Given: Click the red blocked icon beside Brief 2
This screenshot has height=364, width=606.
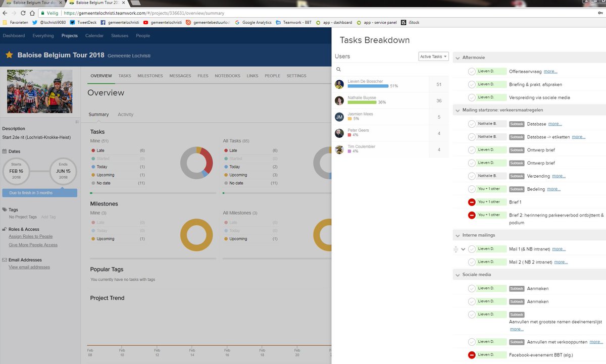Looking at the screenshot, I should coord(472,215).
